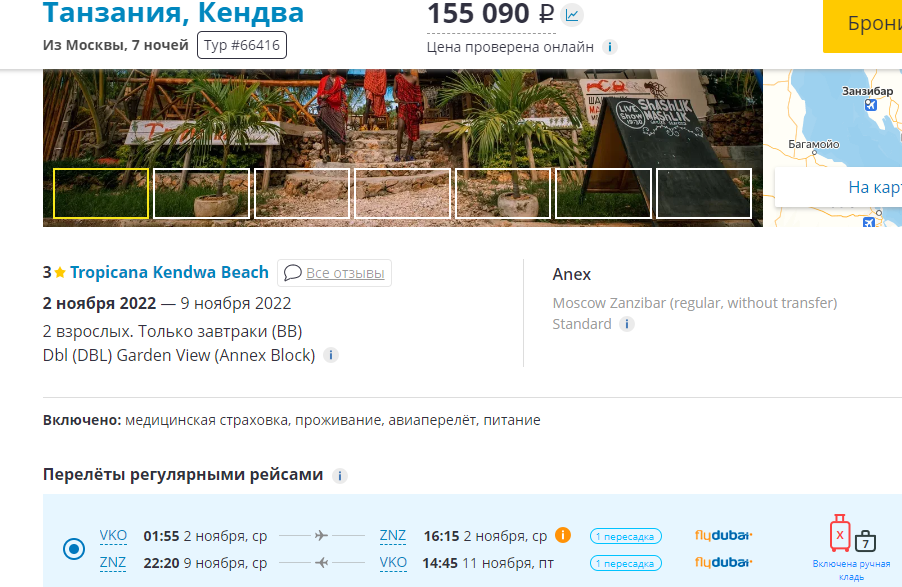902x587 pixels.
Task: Click the speech bubble reviews icon
Action: 293,272
